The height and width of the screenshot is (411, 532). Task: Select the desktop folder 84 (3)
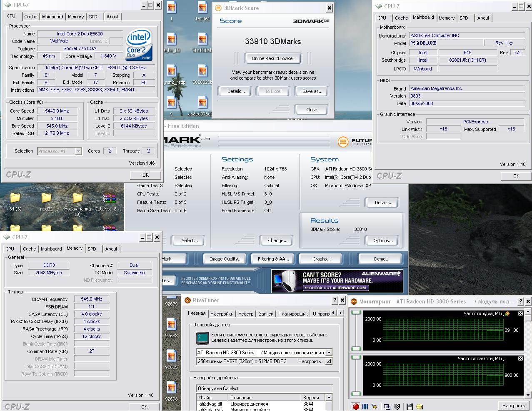[x=15, y=202]
